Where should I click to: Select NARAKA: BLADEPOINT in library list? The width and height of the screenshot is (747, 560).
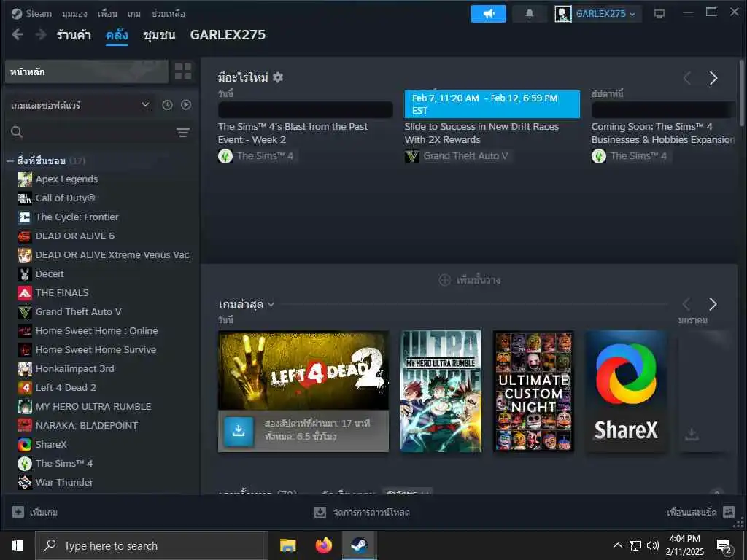tap(86, 426)
